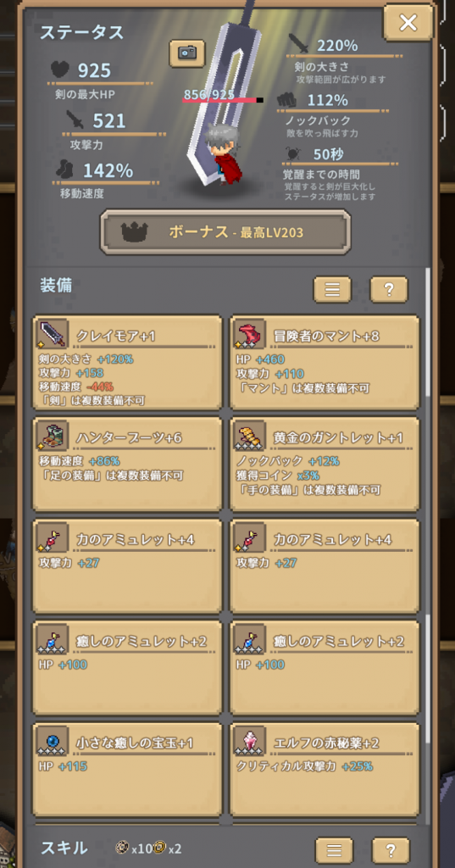Select the right 癒しのアミュレット+2 card

[325, 668]
